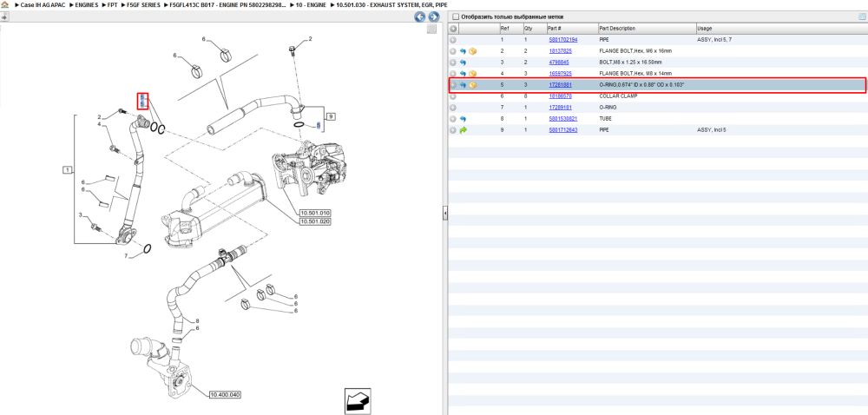This screenshot has width=868, height=415.
Task: Collapse the panel using splitter arrow
Action: click(444, 213)
